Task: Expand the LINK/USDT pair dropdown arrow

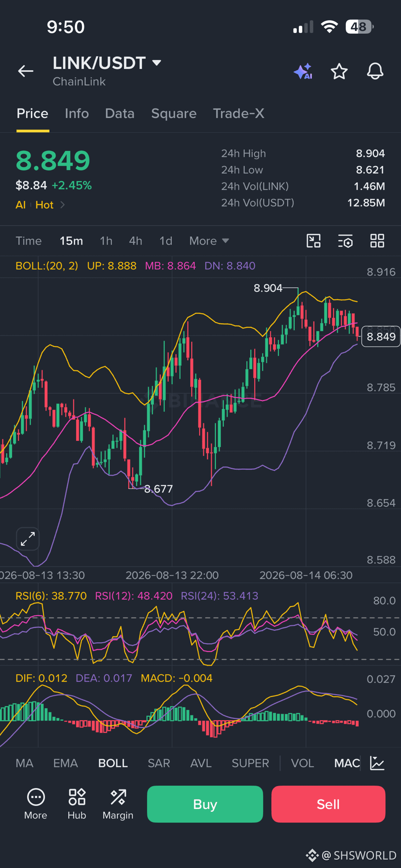Action: click(x=156, y=63)
